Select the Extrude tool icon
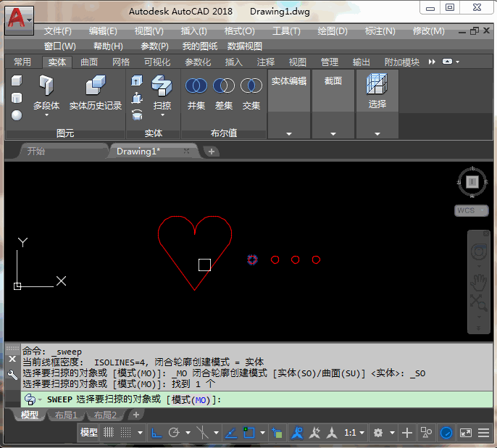 pos(137,80)
